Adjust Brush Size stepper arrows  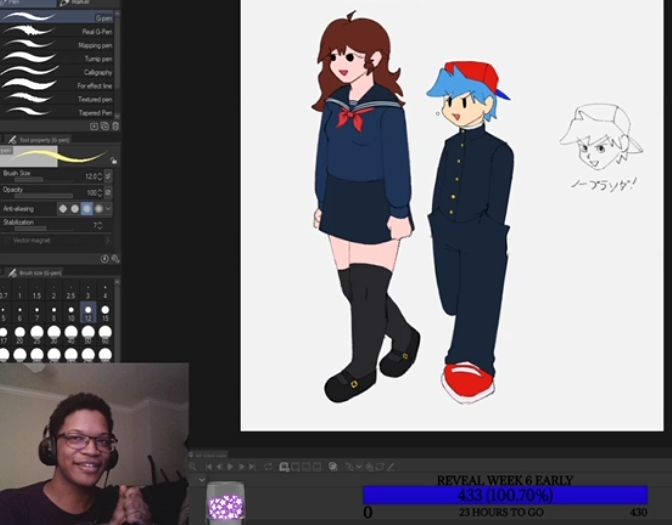point(100,176)
